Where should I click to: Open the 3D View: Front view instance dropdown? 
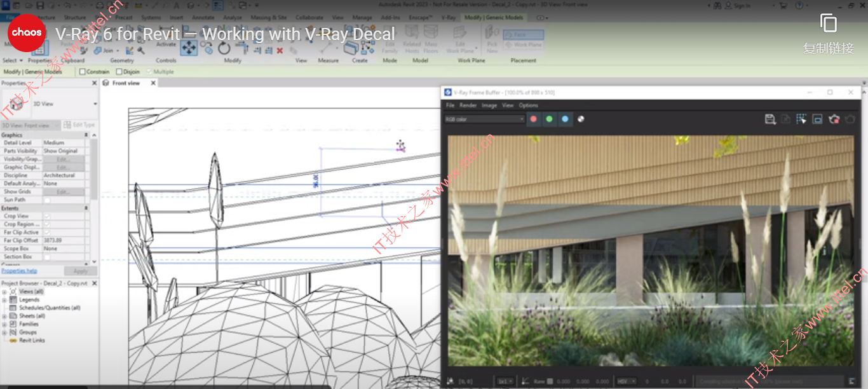tap(31, 125)
